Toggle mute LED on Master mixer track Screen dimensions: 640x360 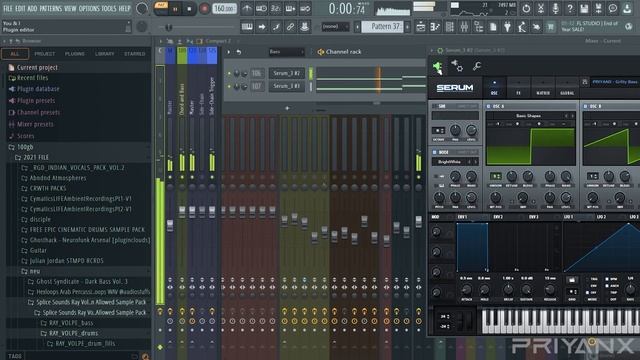(170, 177)
